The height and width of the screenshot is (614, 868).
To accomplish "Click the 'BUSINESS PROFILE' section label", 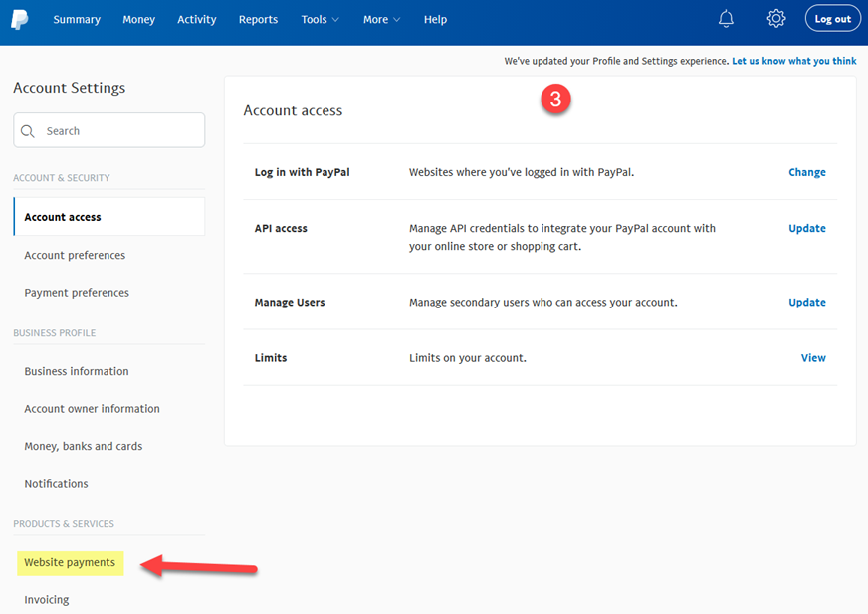I will [54, 332].
